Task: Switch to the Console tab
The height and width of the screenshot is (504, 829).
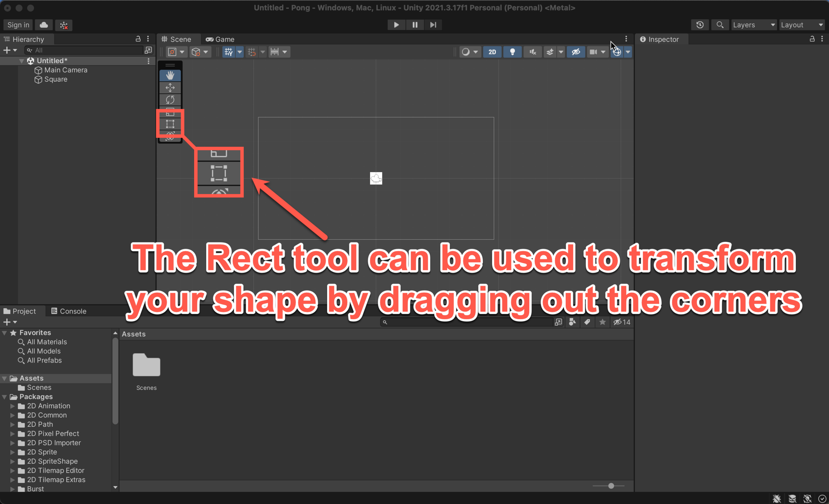Action: tap(69, 311)
